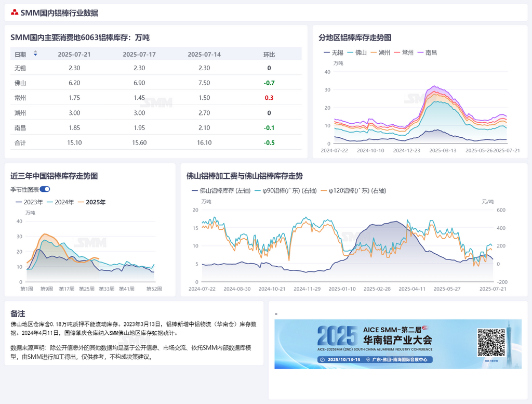Click the 15.10 total value
This screenshot has width=532, height=404.
coord(74,142)
